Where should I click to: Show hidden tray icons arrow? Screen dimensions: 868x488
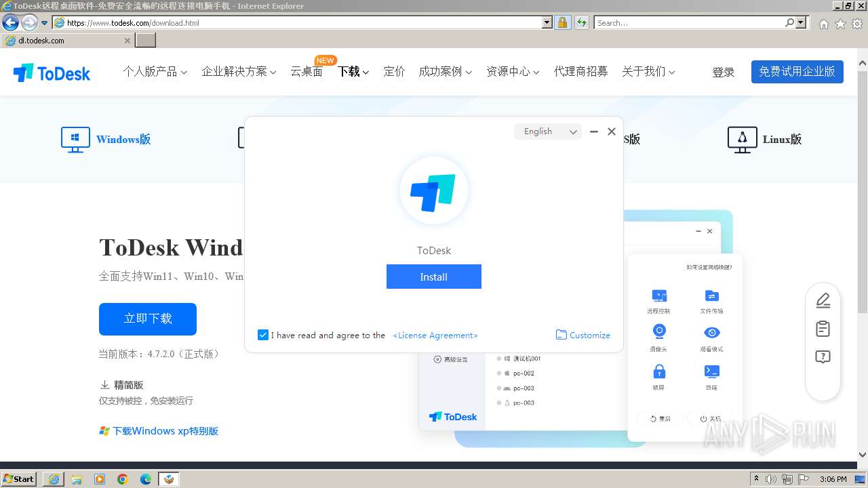point(756,479)
